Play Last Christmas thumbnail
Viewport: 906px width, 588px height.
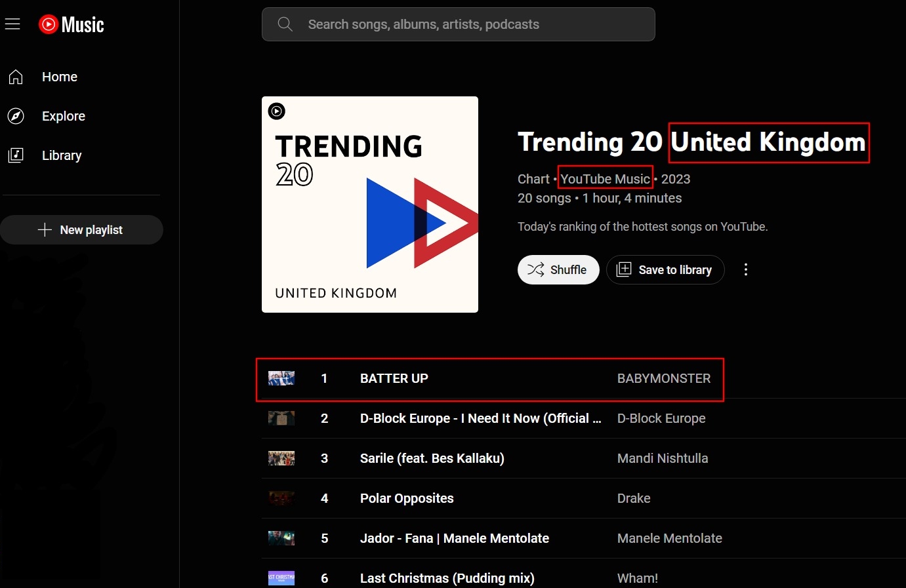[x=281, y=578]
